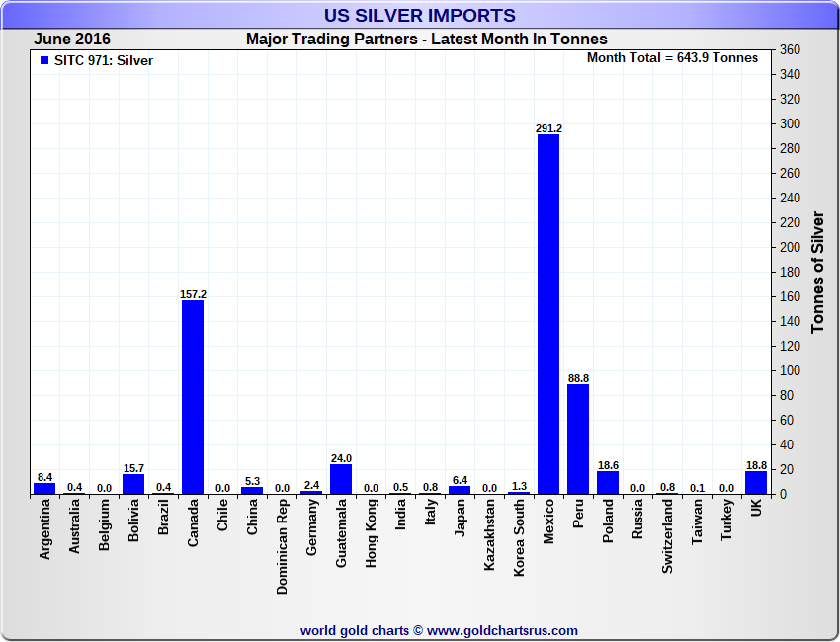Click the 'US SILVER IMPORTS' chart title
The height and width of the screenshot is (642, 840).
pos(420,16)
